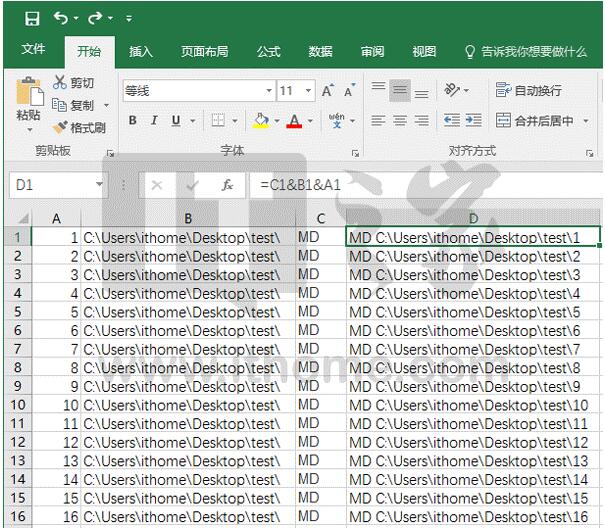Viewport: 605px width, 531px height.
Task: Toggle Bold formatting
Action: [x=133, y=121]
